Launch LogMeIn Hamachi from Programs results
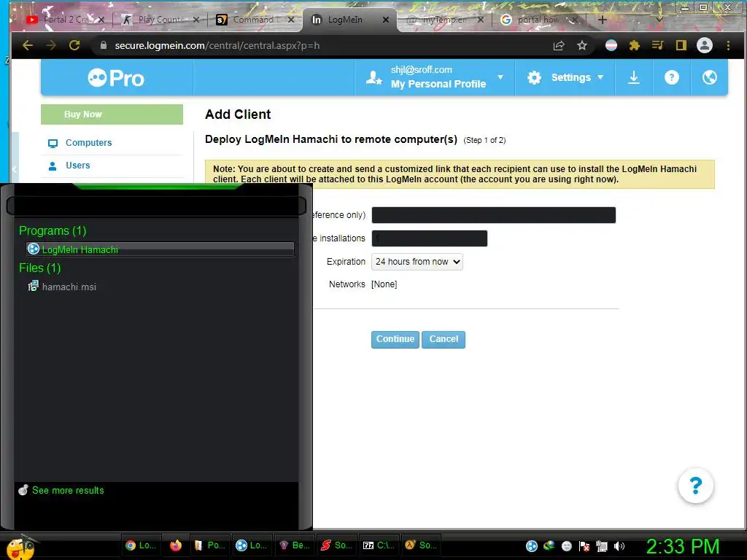The image size is (747, 560). [x=160, y=249]
